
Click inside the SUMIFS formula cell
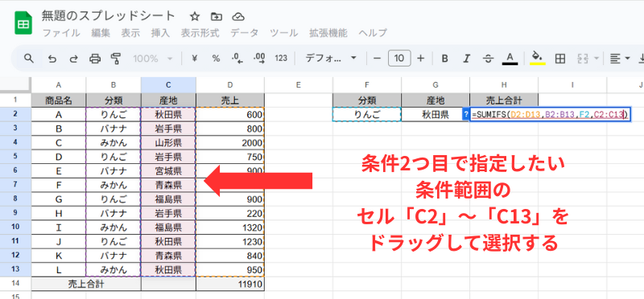(x=551, y=115)
